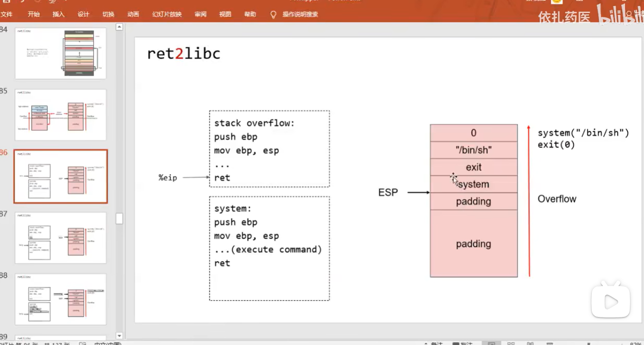Click "push ebp" in the system box

pyautogui.click(x=235, y=222)
